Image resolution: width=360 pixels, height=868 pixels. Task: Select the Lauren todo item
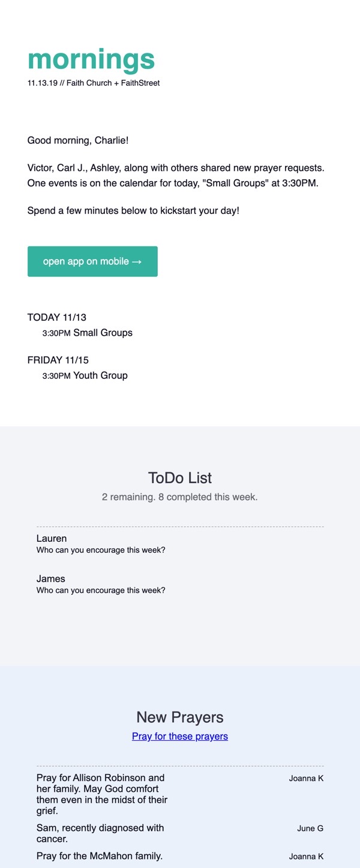pos(180,544)
